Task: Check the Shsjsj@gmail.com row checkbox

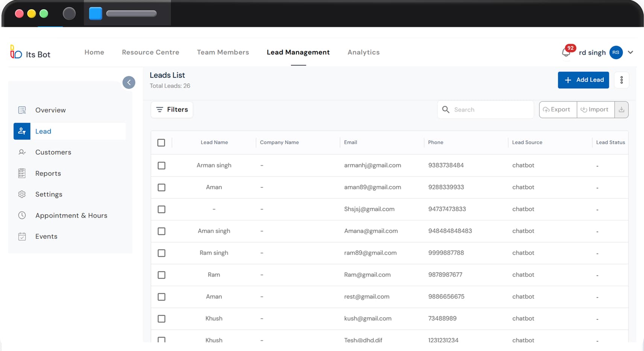Action: click(161, 209)
